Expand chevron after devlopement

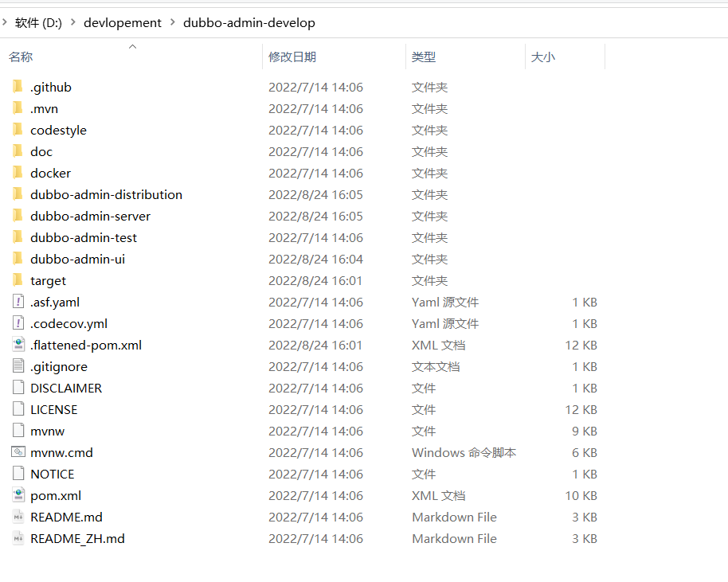(172, 21)
